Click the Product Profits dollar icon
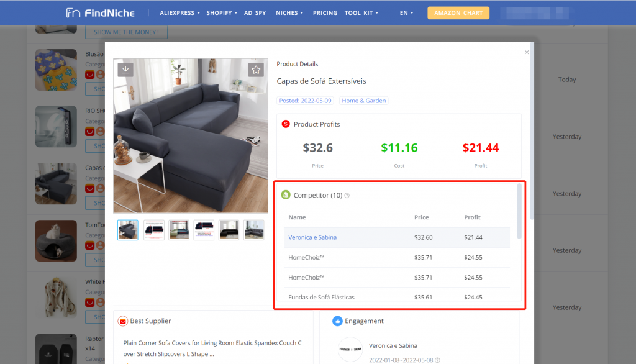This screenshot has height=364, width=636. 286,124
